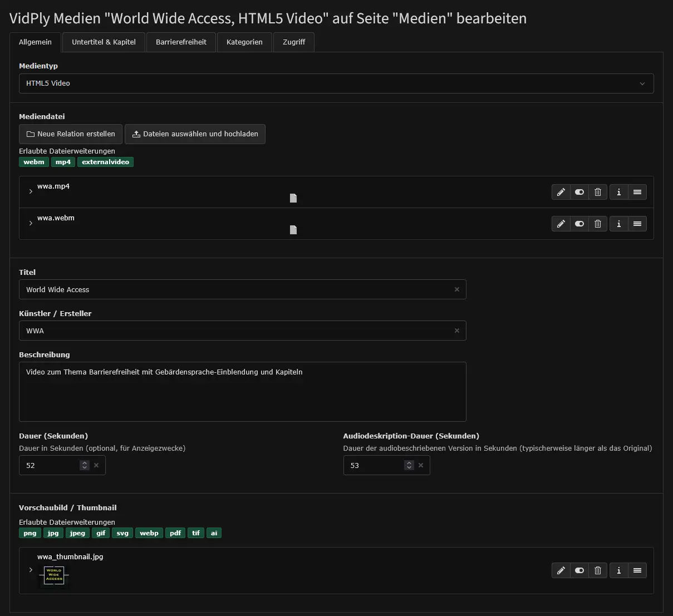Click the upload icon in Dateien auswählen button
The height and width of the screenshot is (616, 673).
tap(136, 134)
